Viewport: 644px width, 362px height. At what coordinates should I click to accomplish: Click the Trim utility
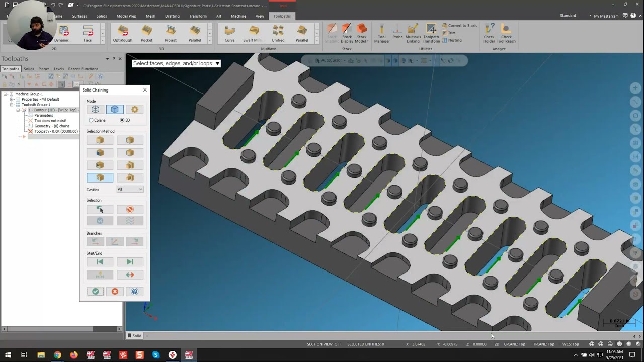448,33
